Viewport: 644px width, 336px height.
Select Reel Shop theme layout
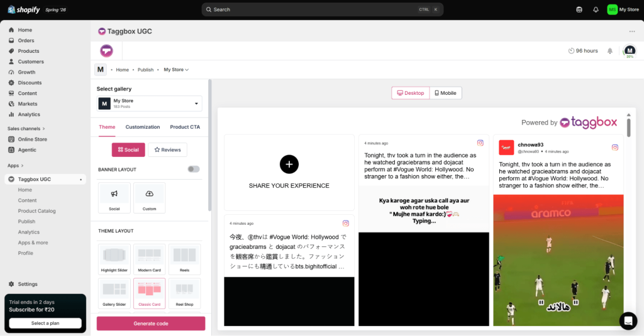pyautogui.click(x=184, y=293)
